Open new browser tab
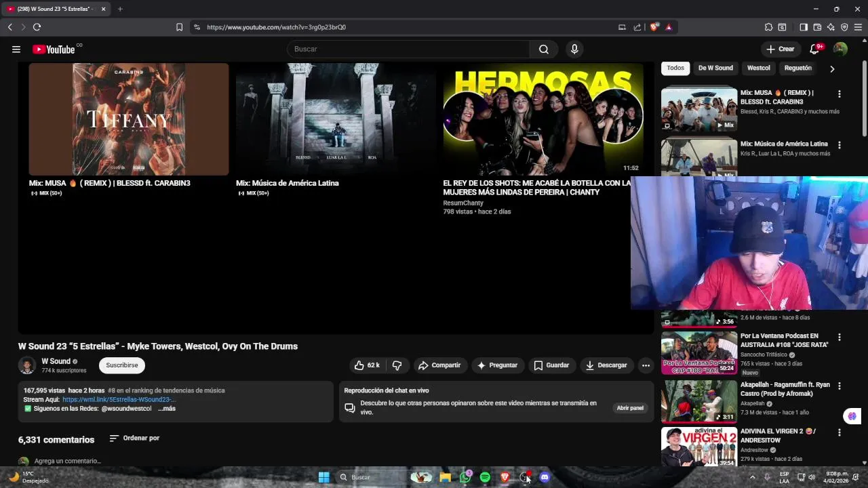 pyautogui.click(x=120, y=9)
